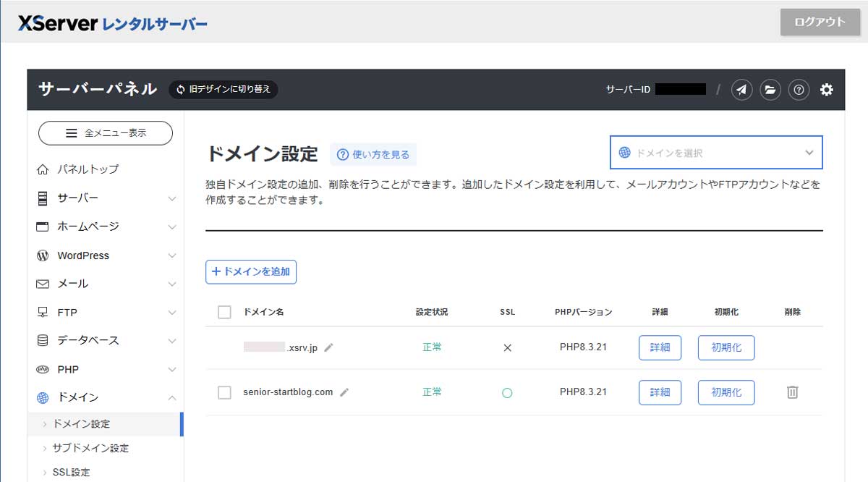Image resolution: width=868 pixels, height=482 pixels.
Task: Select the PHP sidebar icon
Action: [43, 368]
